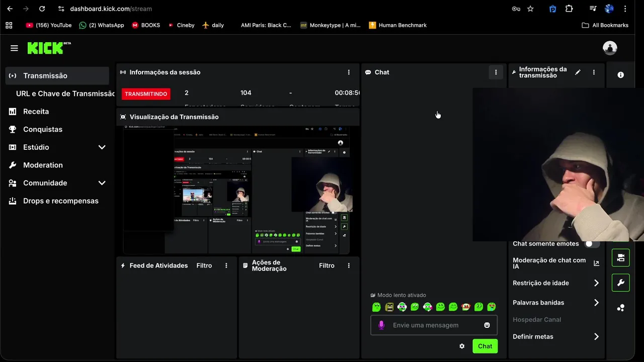
Task: Open the Chat panel three-dot menu
Action: tap(496, 72)
